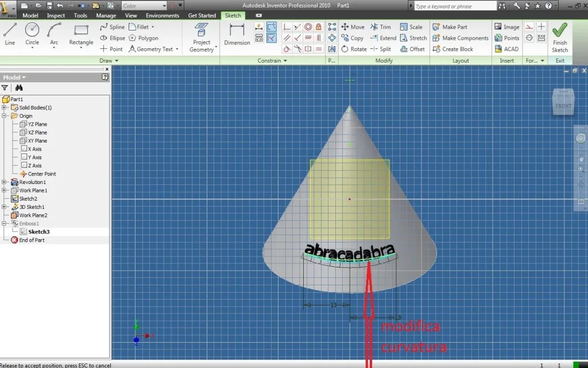Image resolution: width=588 pixels, height=368 pixels.
Task: Choose the Rectangle tool
Action: click(x=81, y=36)
